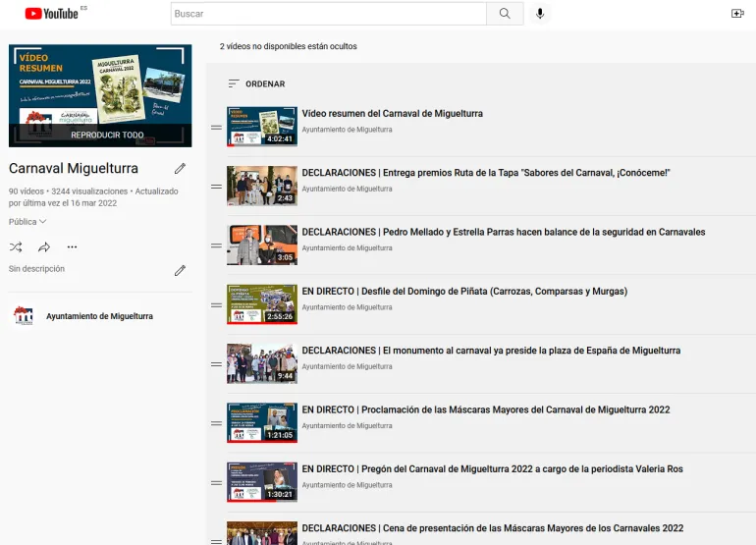The image size is (756, 545).
Task: Click channel name under Pregón del Carnaval video
Action: [x=348, y=485]
